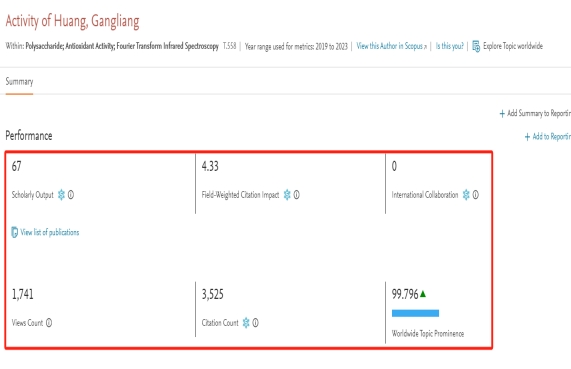
Task: Open info icon for Field-Weighted Citation Impact
Action: coord(296,195)
